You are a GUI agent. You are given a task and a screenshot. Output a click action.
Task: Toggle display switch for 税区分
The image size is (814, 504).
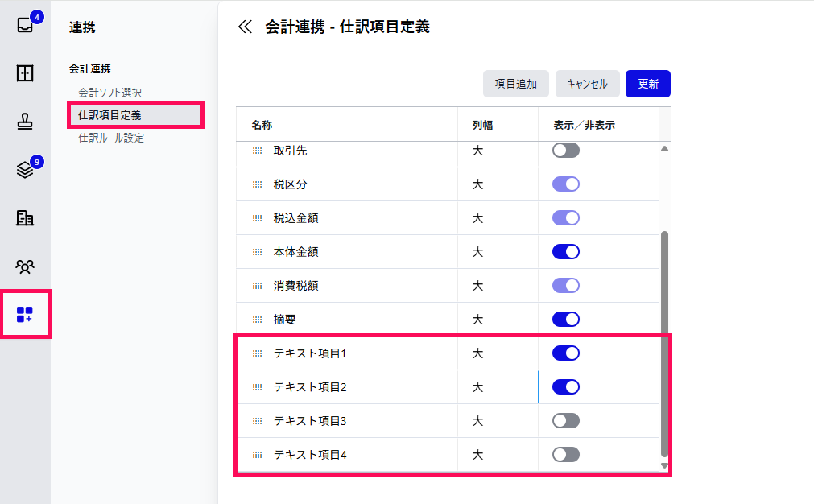pos(566,184)
